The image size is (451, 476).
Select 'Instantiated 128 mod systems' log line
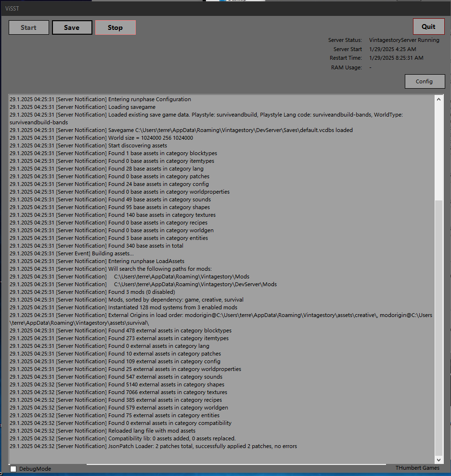tap(123, 307)
